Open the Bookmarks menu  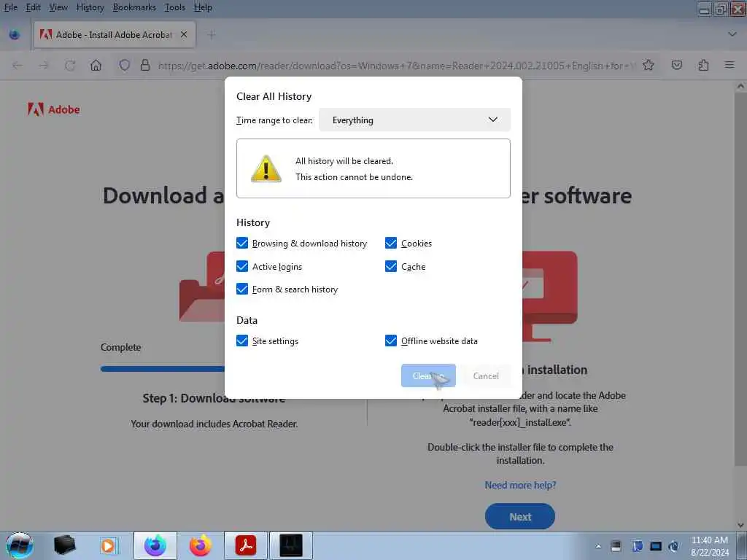134,7
